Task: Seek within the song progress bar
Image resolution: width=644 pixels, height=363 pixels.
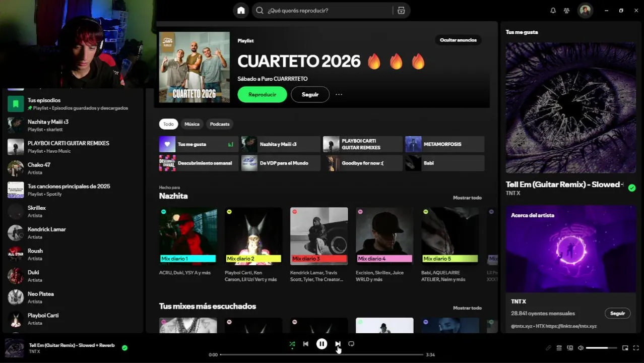Action: click(x=321, y=354)
